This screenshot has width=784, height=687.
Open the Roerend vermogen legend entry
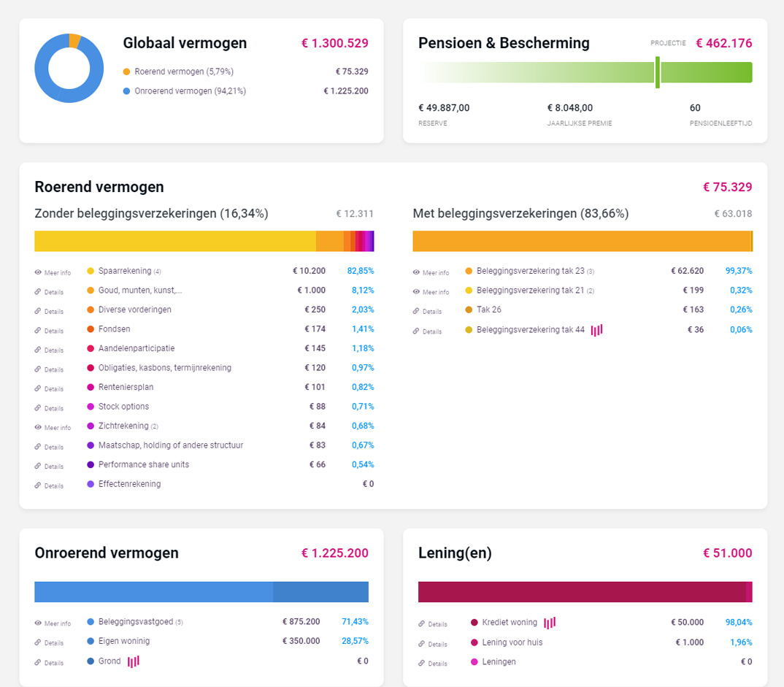[x=184, y=72]
